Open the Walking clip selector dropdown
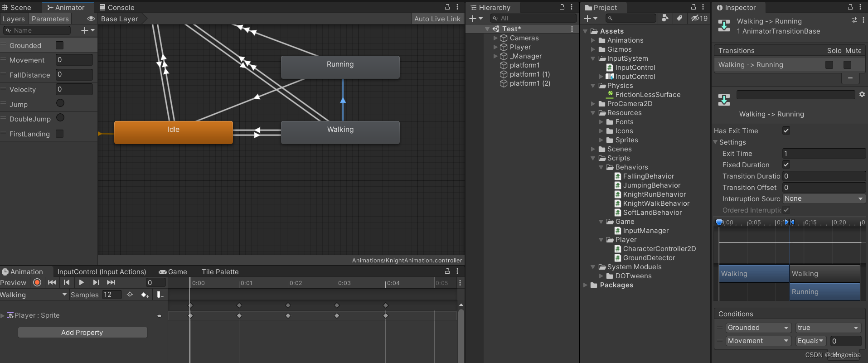868x363 pixels. click(34, 295)
